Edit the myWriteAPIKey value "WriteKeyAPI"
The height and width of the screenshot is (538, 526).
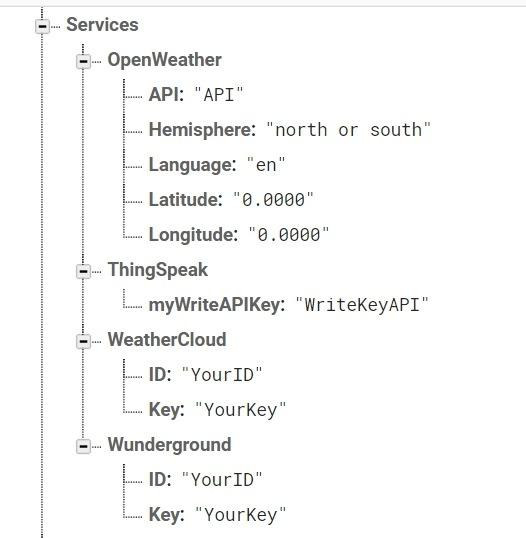pyautogui.click(x=362, y=305)
